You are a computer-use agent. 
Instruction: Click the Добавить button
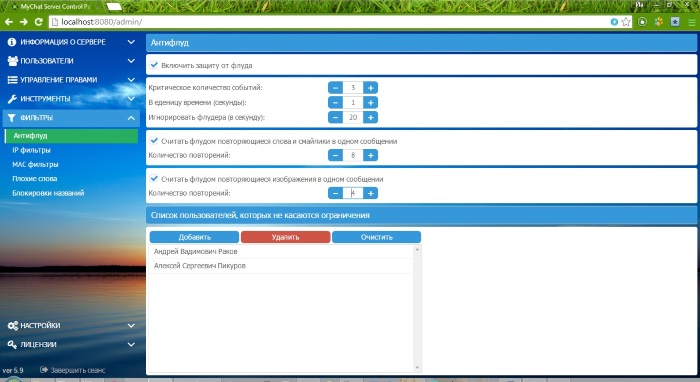pos(194,237)
